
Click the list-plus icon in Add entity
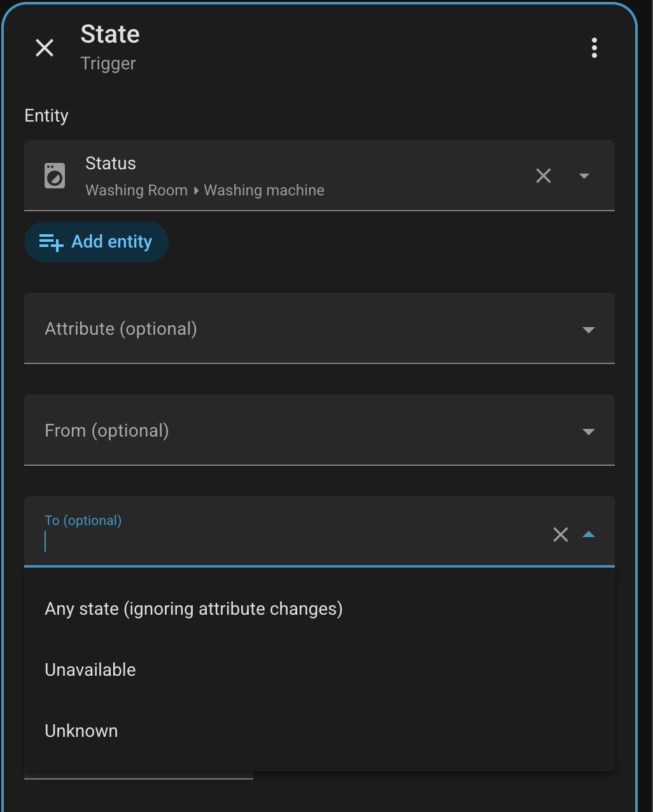point(51,242)
